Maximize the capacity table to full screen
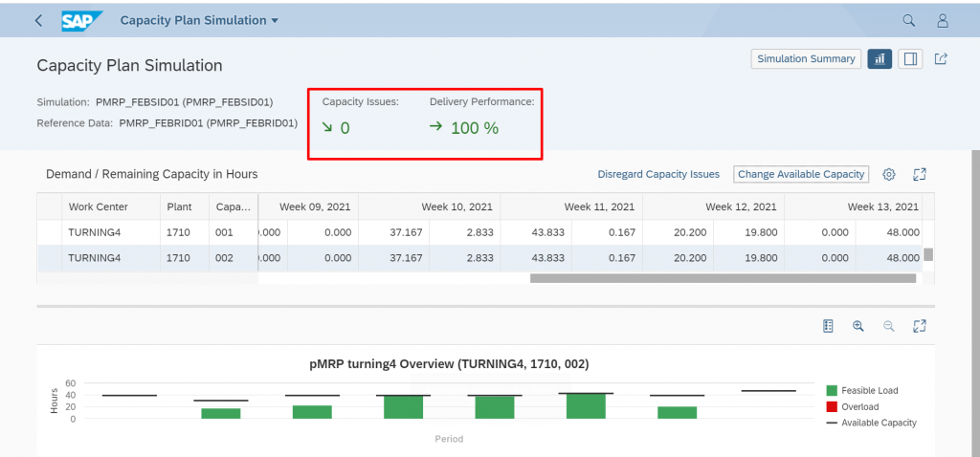 919,174
